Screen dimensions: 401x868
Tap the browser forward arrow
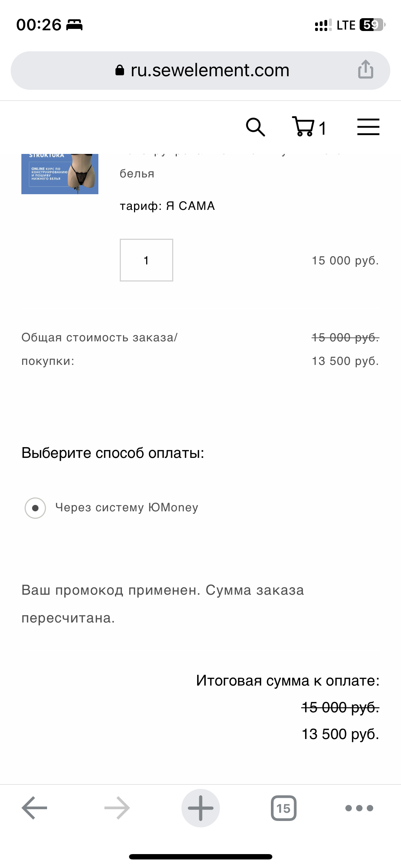(117, 808)
